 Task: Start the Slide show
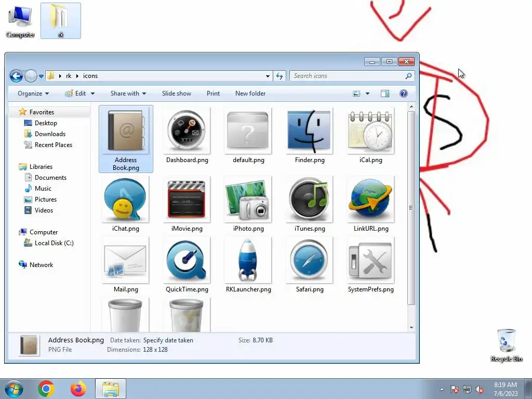point(177,94)
